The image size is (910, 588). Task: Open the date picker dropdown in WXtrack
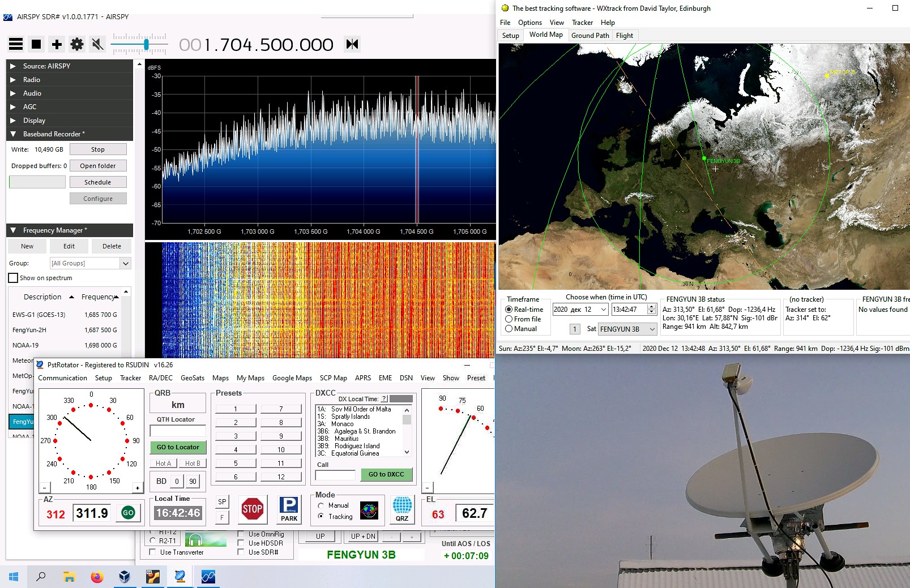(604, 310)
